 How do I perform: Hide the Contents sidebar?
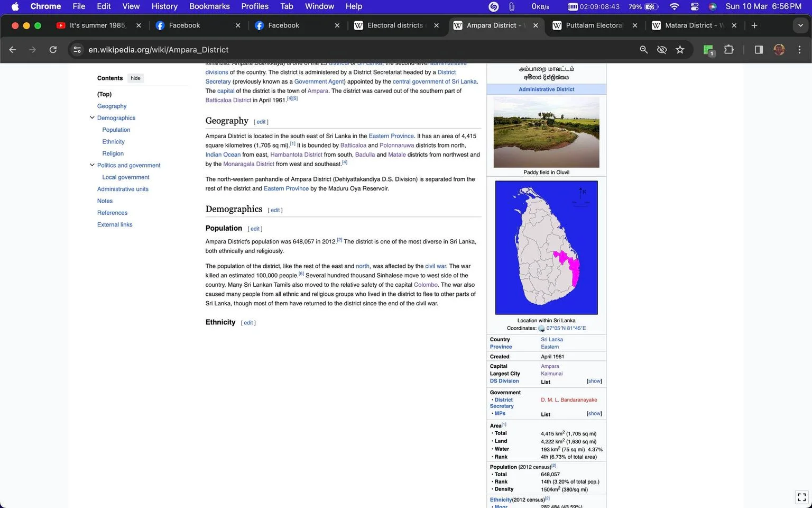coord(136,78)
